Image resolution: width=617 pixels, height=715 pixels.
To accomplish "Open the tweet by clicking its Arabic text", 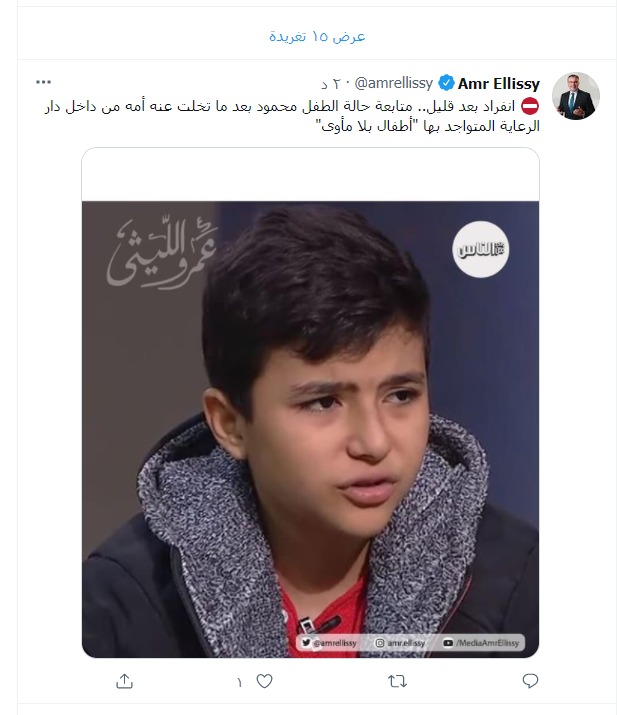I will 292,116.
